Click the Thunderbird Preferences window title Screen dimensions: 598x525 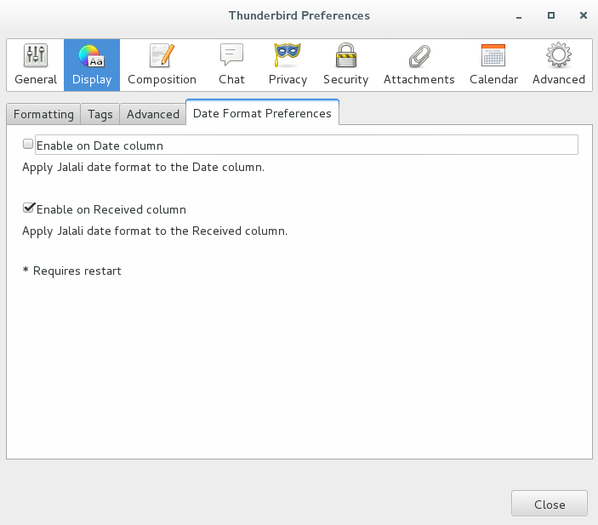click(299, 16)
